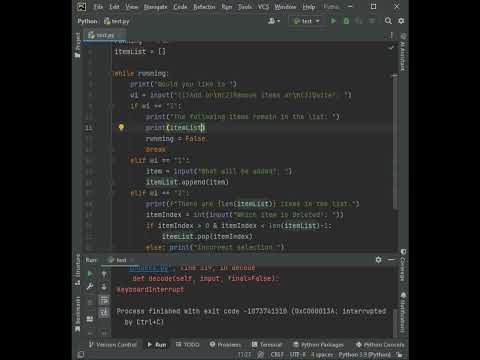
Task: Run the test configuration with green play
Action: pos(333,21)
